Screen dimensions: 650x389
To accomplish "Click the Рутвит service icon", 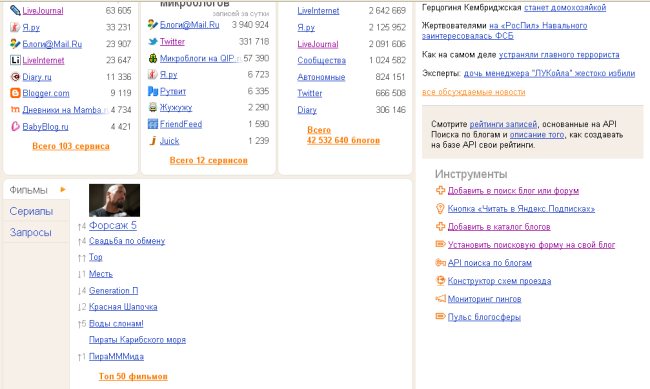I will click(153, 91).
